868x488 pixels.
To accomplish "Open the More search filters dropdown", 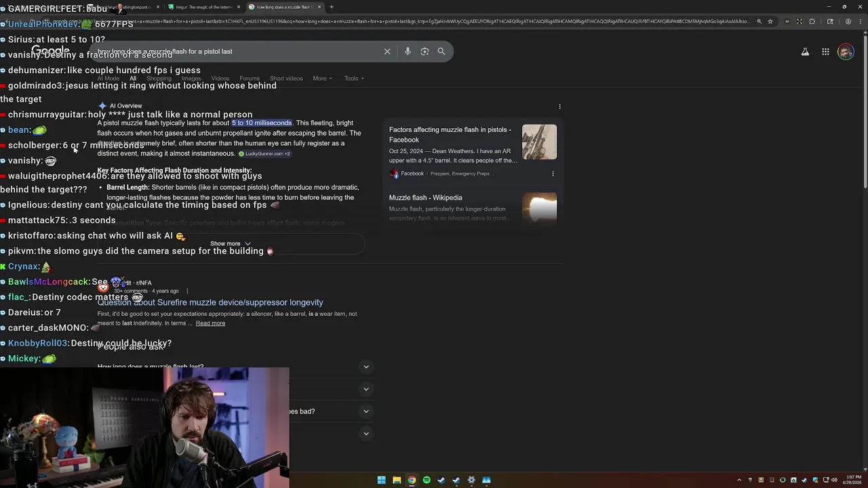I will click(322, 79).
